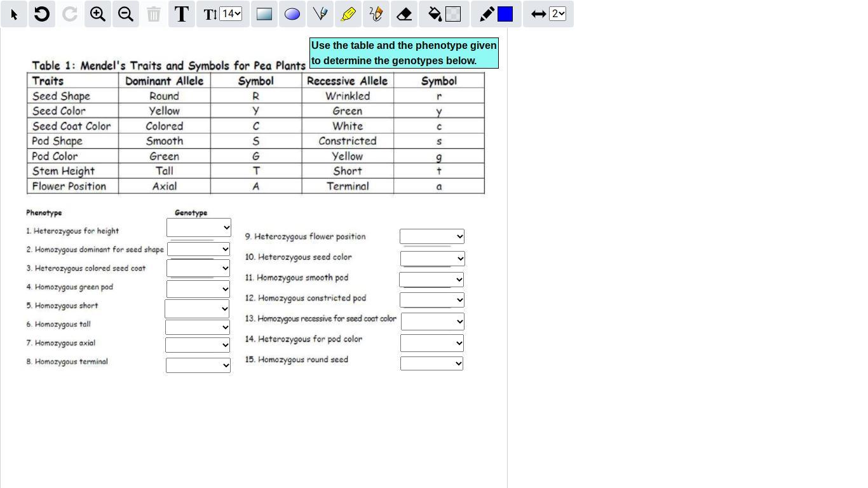Open the blue stroke color swatch
Screen dimensions: 868x488
click(505, 14)
